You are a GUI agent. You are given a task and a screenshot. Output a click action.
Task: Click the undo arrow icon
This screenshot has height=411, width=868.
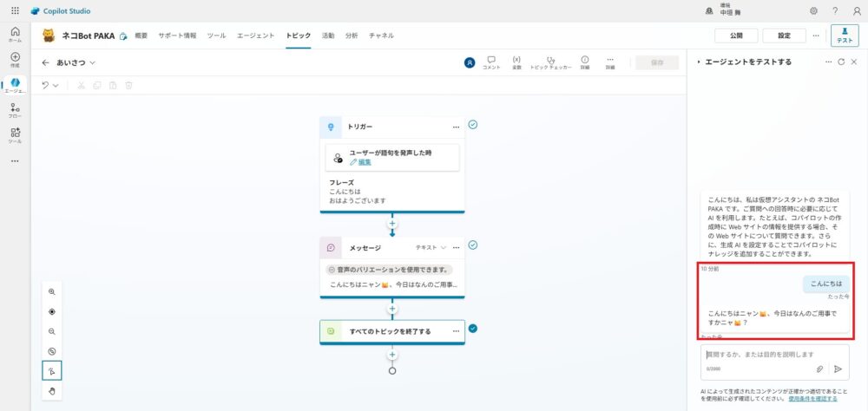pyautogui.click(x=45, y=85)
